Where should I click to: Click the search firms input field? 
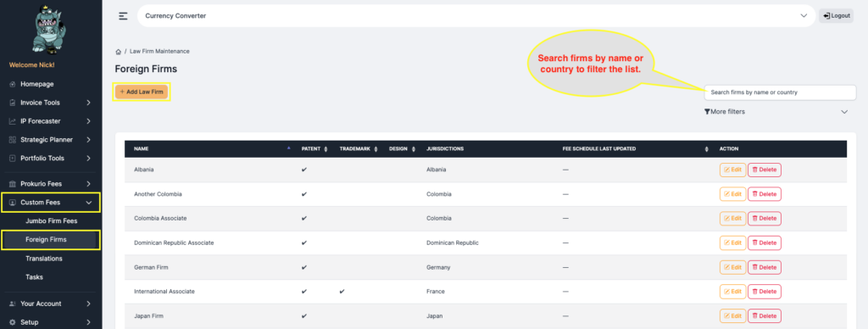[x=780, y=92]
